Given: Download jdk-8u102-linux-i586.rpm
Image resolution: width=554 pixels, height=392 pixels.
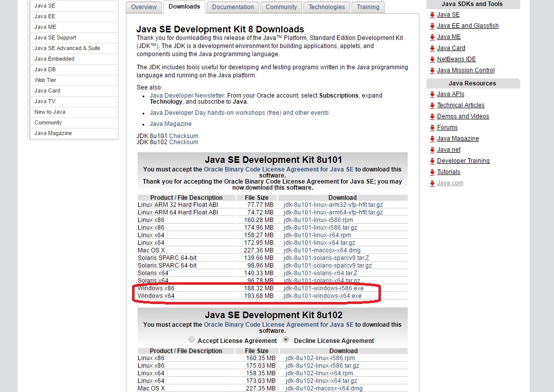Looking at the screenshot, I should point(320,358).
